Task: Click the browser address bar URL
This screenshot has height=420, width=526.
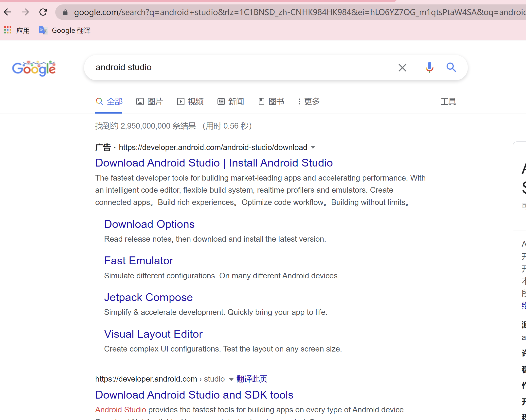Action: (x=300, y=12)
